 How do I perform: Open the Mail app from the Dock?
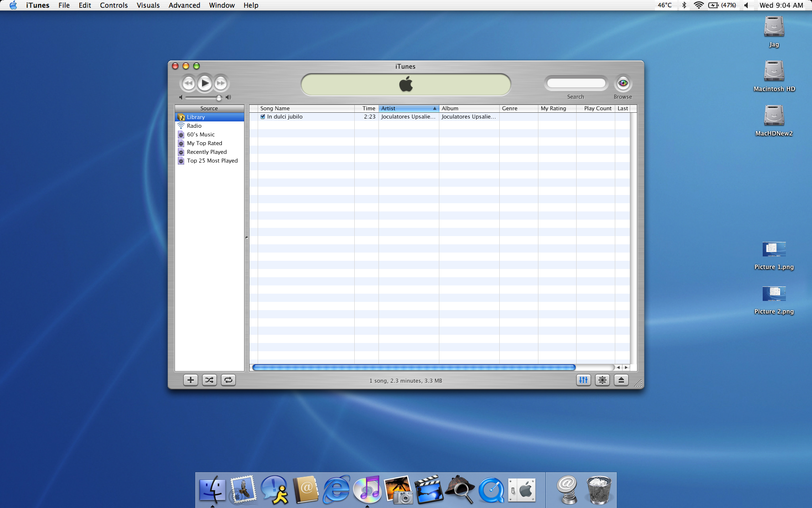pyautogui.click(x=243, y=490)
